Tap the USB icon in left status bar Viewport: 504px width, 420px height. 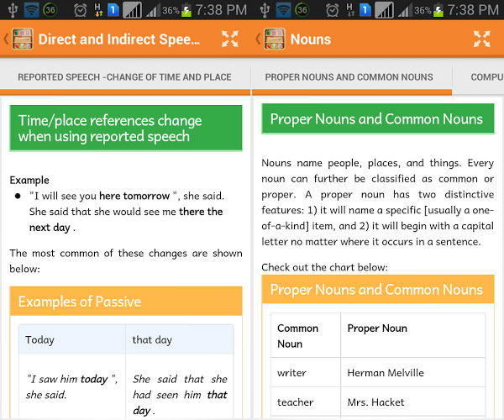[x=13, y=9]
